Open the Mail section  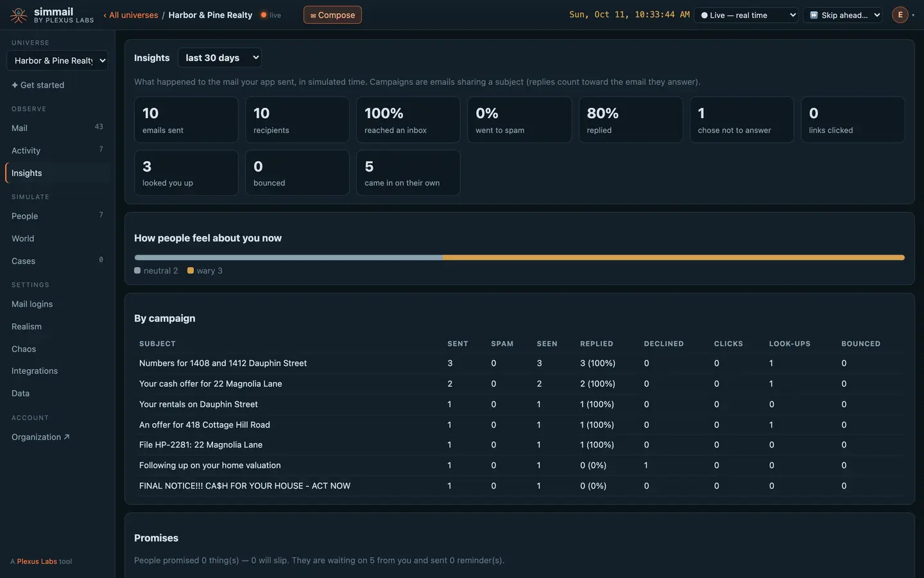pos(57,128)
